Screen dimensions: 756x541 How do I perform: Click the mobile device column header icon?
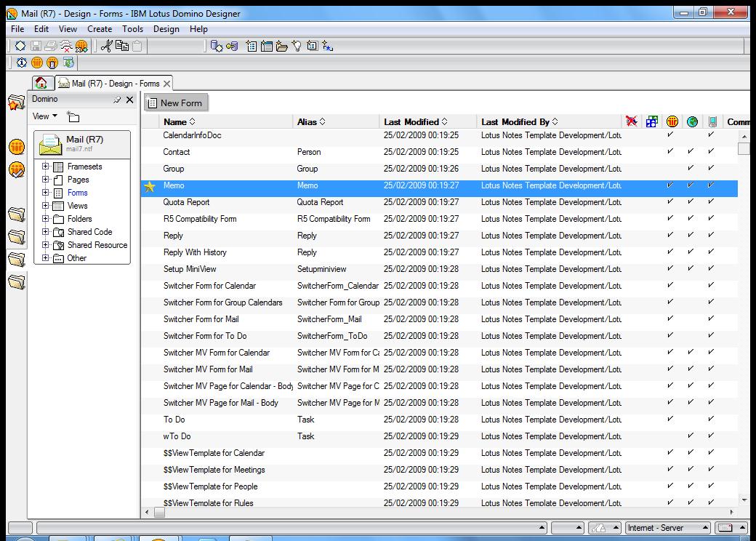pyautogui.click(x=712, y=121)
